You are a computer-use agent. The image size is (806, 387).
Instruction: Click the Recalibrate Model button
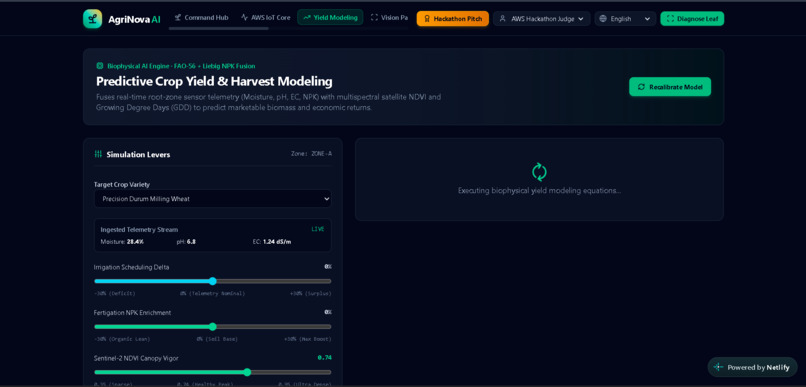click(670, 87)
